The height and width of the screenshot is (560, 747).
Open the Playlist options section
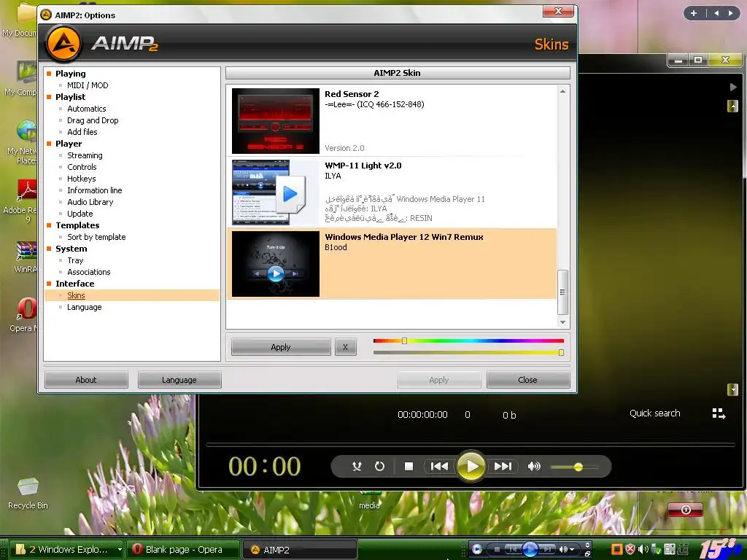71,97
